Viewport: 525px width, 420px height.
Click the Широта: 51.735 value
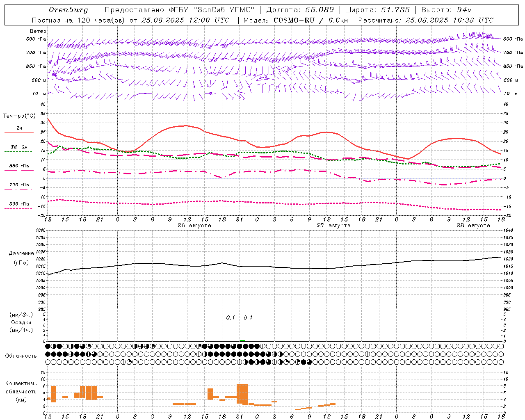pyautogui.click(x=377, y=10)
